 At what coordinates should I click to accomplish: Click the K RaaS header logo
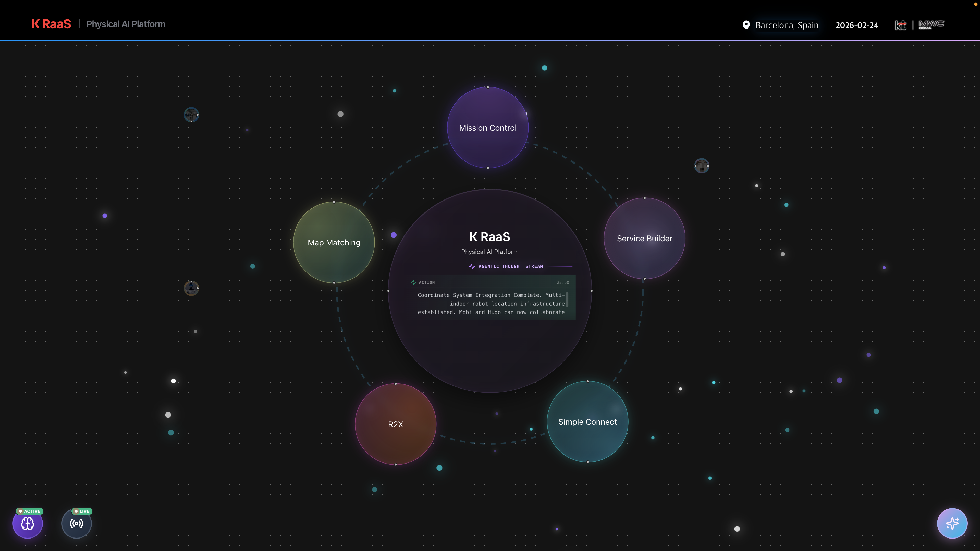[51, 24]
